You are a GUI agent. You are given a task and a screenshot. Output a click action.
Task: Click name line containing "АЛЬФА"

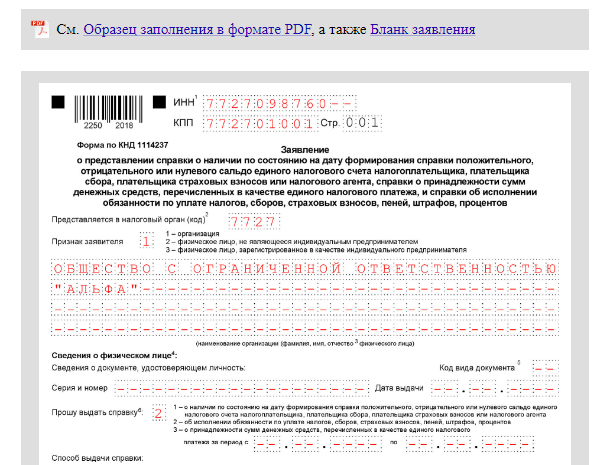click(305, 289)
